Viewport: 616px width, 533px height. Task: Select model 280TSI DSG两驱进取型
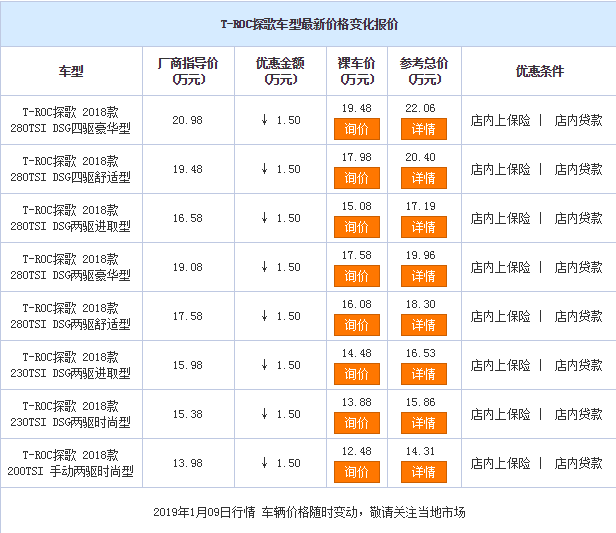pos(70,218)
